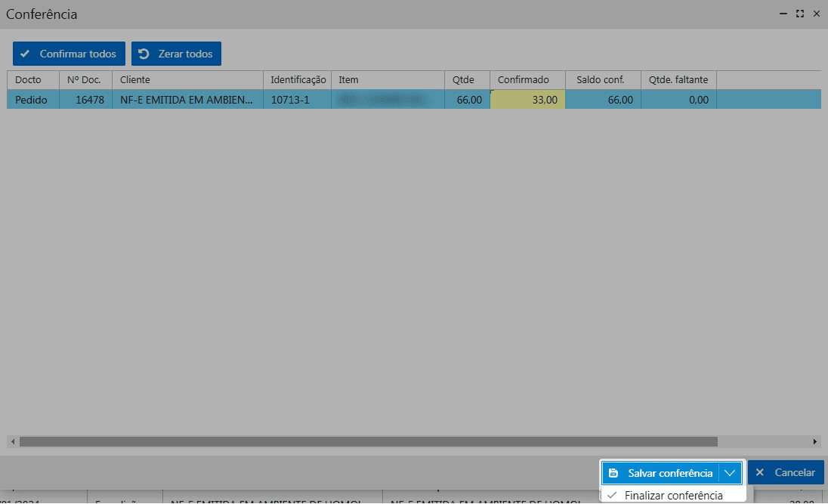Edit the Confirmado cell showing 33,00

(527, 100)
